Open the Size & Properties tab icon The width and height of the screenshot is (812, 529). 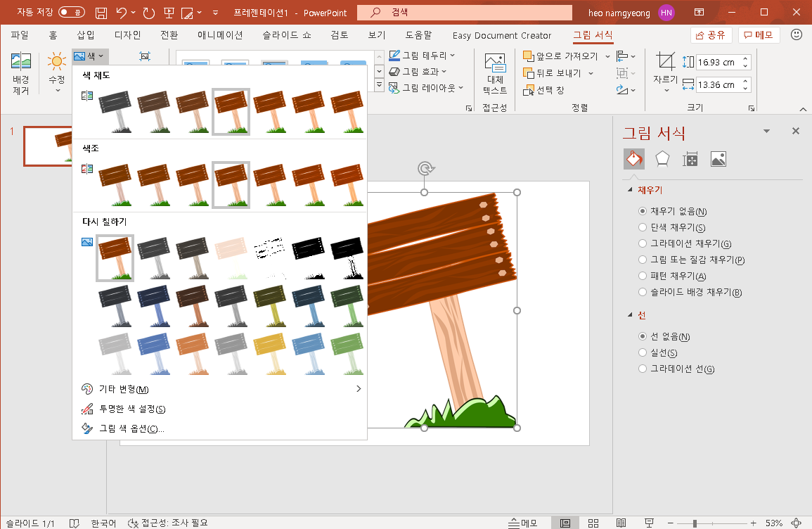pyautogui.click(x=690, y=159)
